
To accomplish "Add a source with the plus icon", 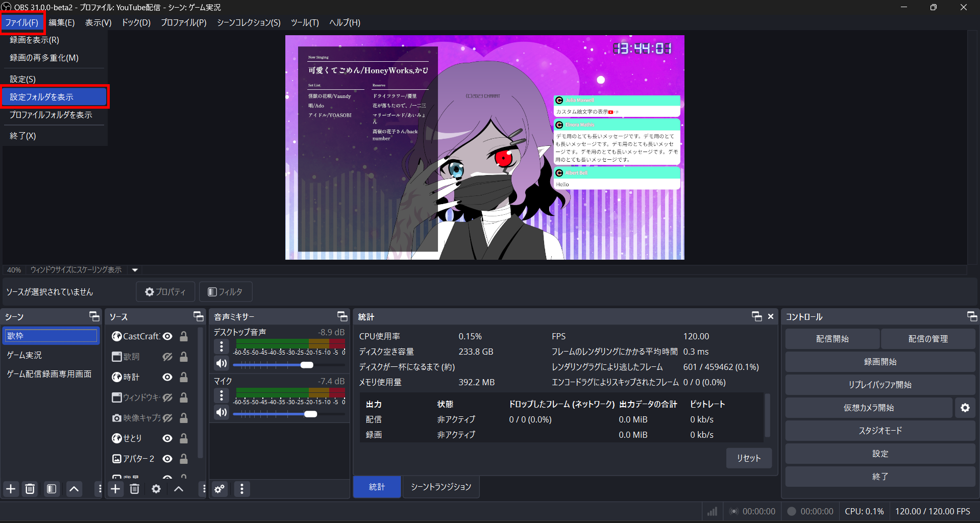I will tap(116, 489).
